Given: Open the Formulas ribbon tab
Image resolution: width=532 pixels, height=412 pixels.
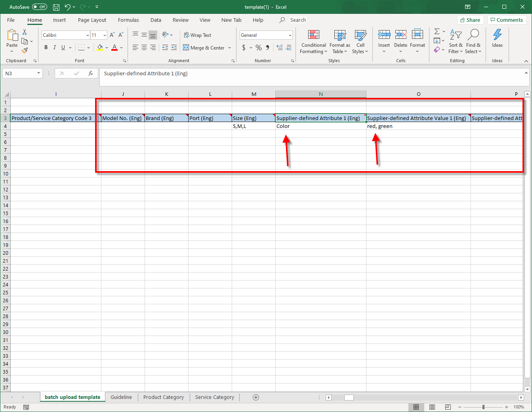Looking at the screenshot, I should pos(128,20).
